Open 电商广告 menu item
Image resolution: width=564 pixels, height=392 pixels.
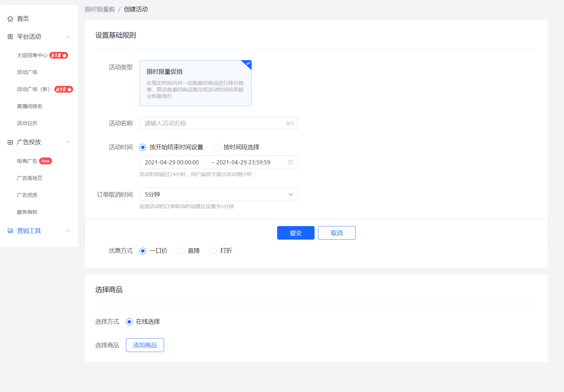[27, 161]
